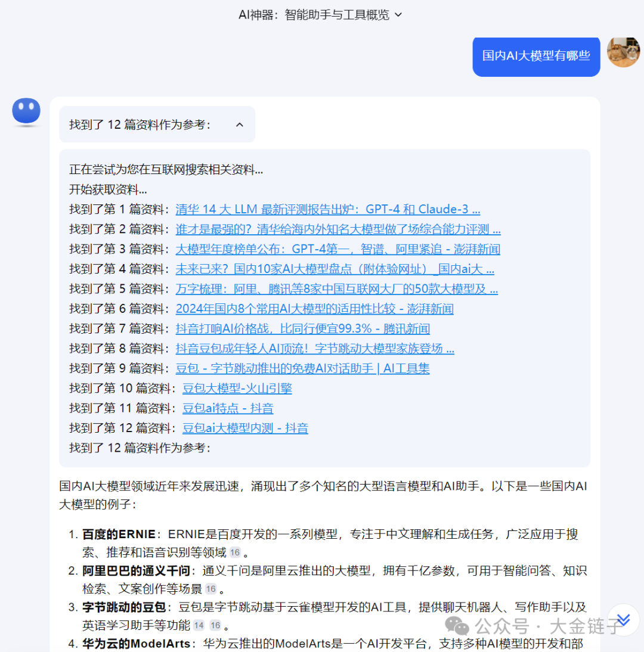This screenshot has height=652, width=644.
Task: Click the blue AI assistant avatar
Action: tap(26, 111)
